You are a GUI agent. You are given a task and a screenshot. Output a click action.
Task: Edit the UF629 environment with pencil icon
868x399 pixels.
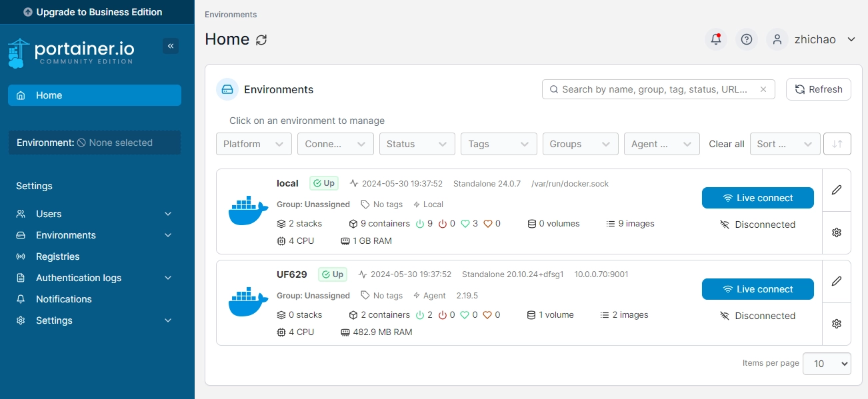pyautogui.click(x=837, y=281)
